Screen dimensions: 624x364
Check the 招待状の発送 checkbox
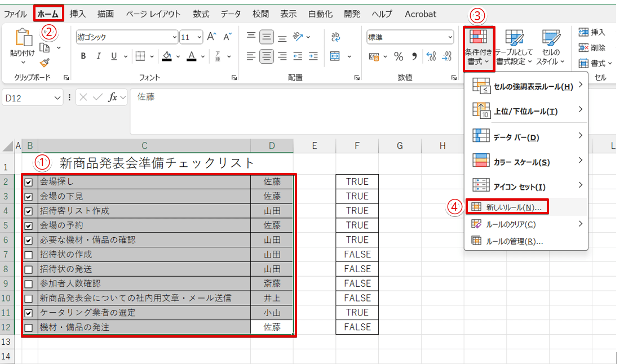pyautogui.click(x=29, y=270)
